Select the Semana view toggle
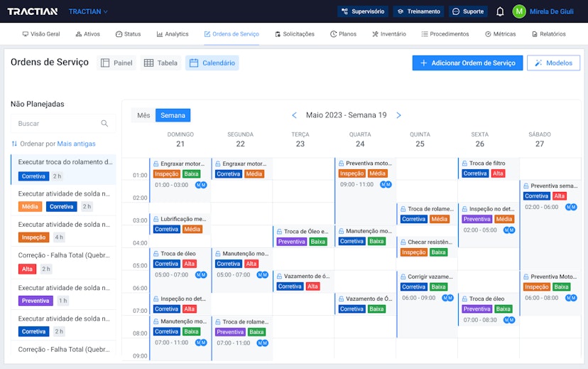588x369 pixels. coord(173,115)
